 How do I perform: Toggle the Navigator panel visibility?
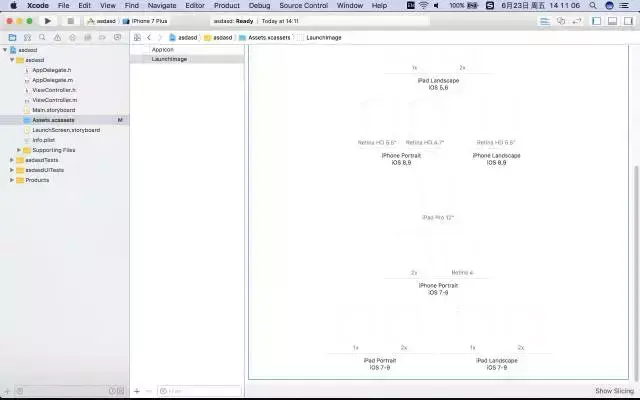597,21
